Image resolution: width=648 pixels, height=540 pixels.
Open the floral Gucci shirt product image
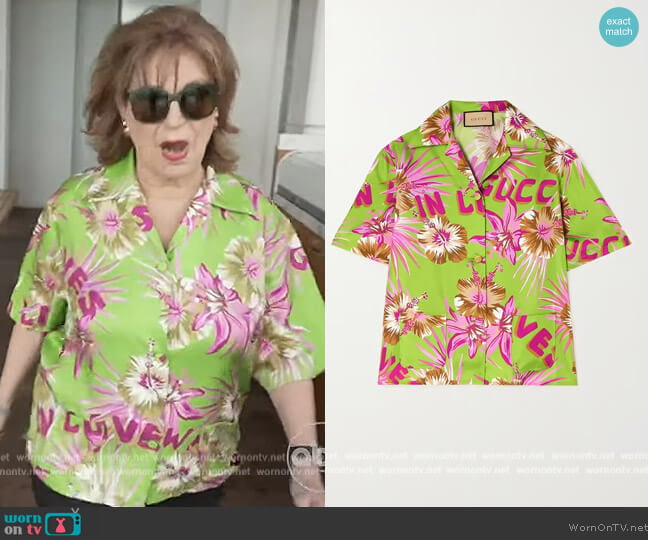click(x=482, y=243)
